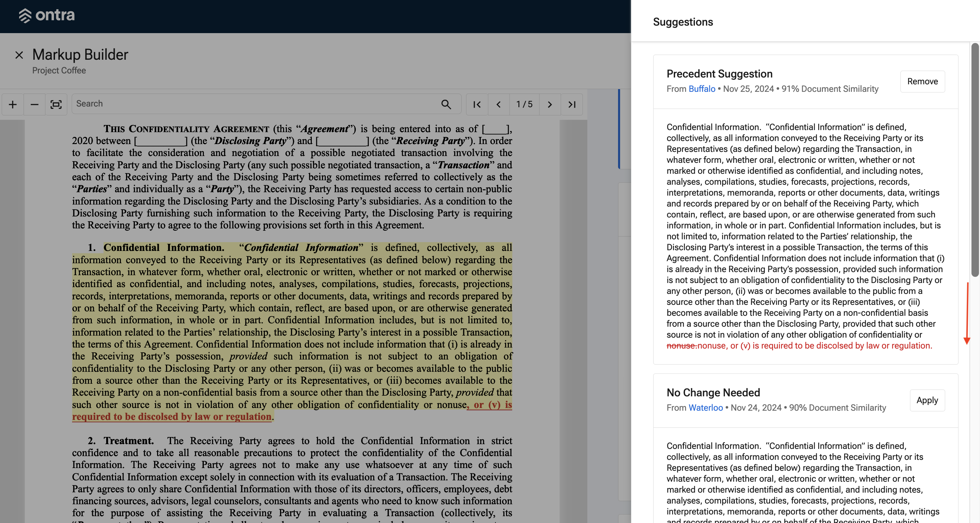
Task: Click the red inserted text in suggestion
Action: tap(814, 345)
